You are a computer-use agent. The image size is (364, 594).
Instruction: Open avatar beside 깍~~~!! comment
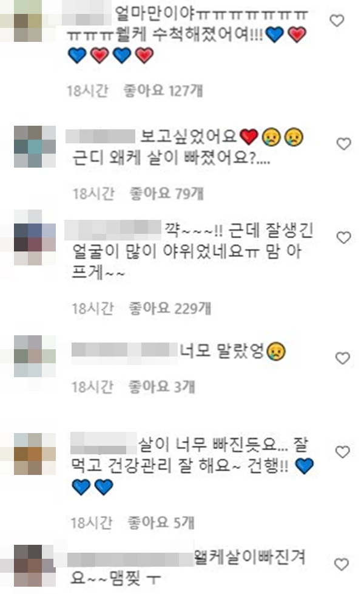35,237
